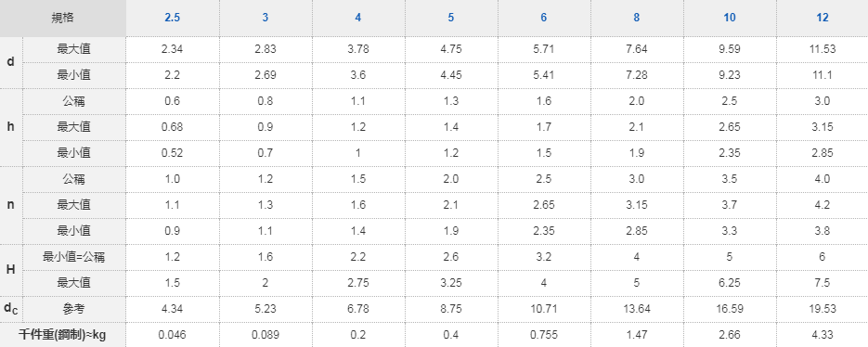Image resolution: width=868 pixels, height=347 pixels.
Task: Select the size 10 specification header
Action: coord(730,18)
